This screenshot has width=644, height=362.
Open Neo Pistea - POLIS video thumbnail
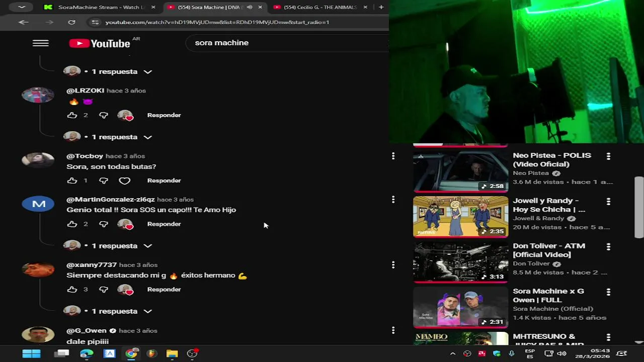pos(460,172)
